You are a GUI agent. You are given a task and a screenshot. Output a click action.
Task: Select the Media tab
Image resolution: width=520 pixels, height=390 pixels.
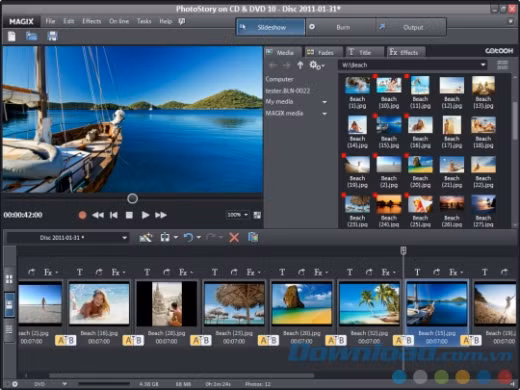point(283,52)
